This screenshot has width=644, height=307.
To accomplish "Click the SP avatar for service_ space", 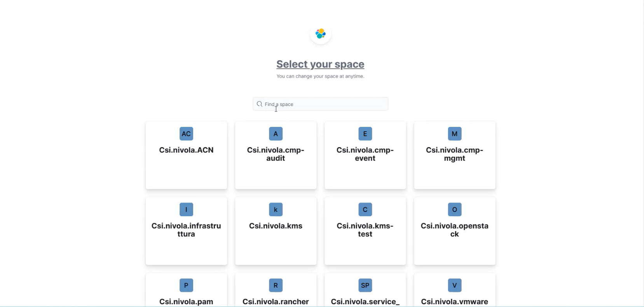I will [365, 285].
